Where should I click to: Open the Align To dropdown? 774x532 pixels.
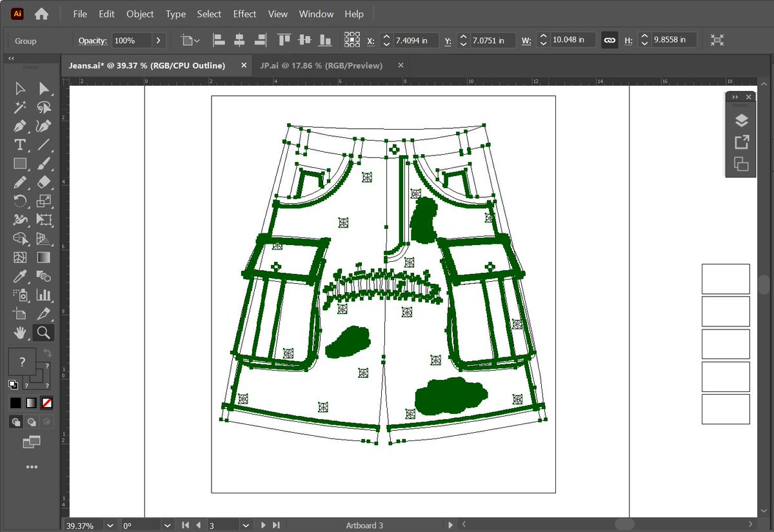click(190, 40)
